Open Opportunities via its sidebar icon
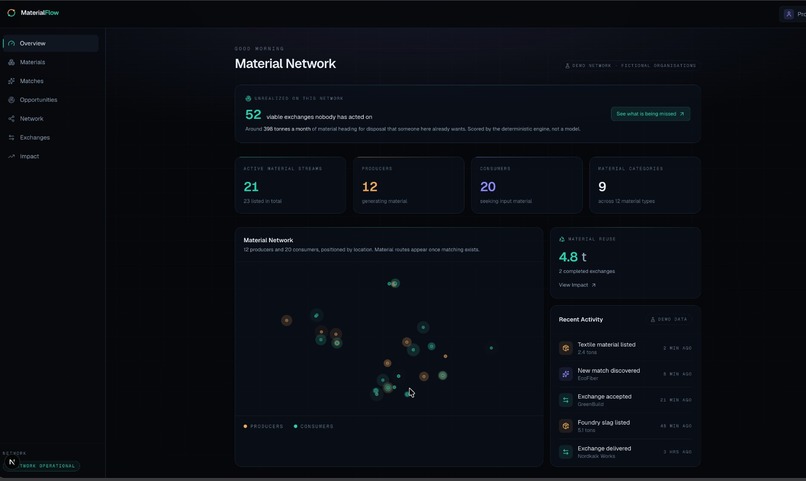Viewport: 806px width, 481px height. coord(11,100)
